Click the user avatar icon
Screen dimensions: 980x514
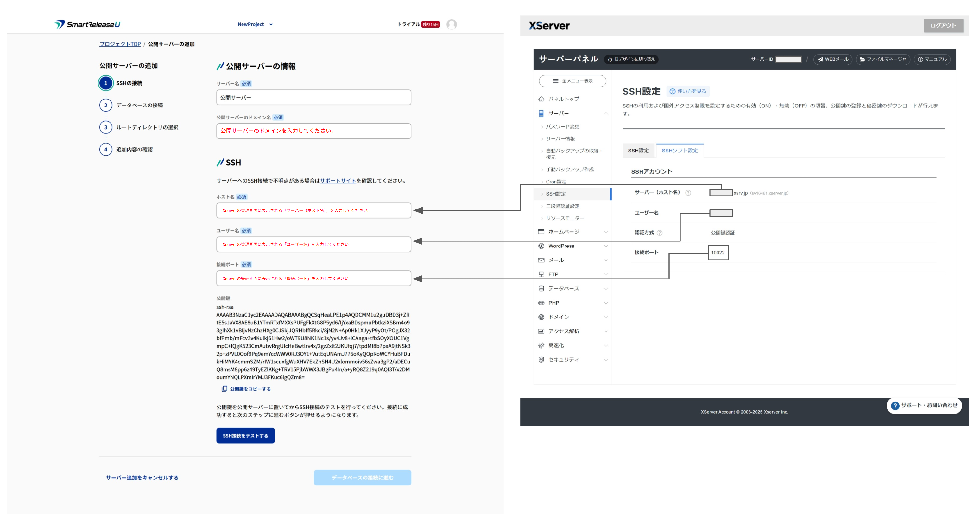pos(451,24)
